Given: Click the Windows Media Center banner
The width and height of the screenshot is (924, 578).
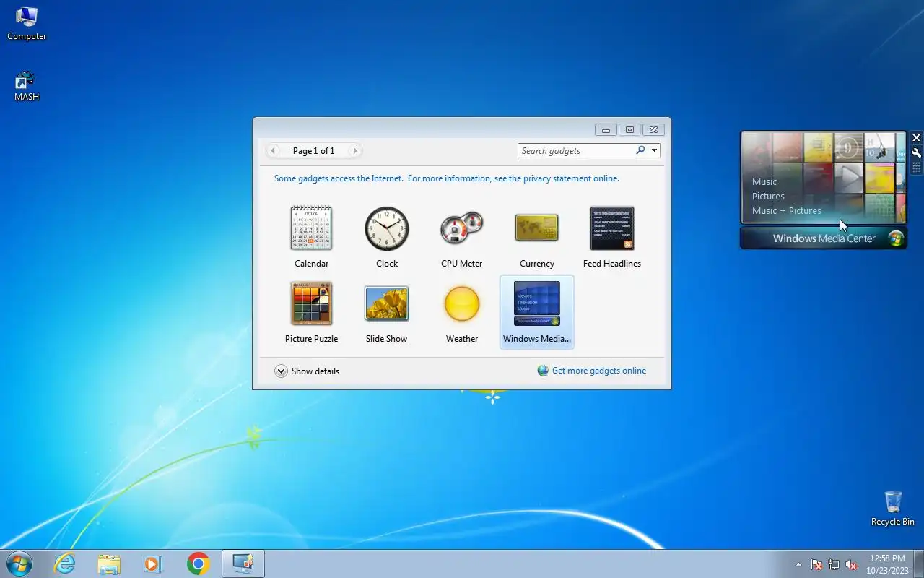Looking at the screenshot, I should 824,238.
